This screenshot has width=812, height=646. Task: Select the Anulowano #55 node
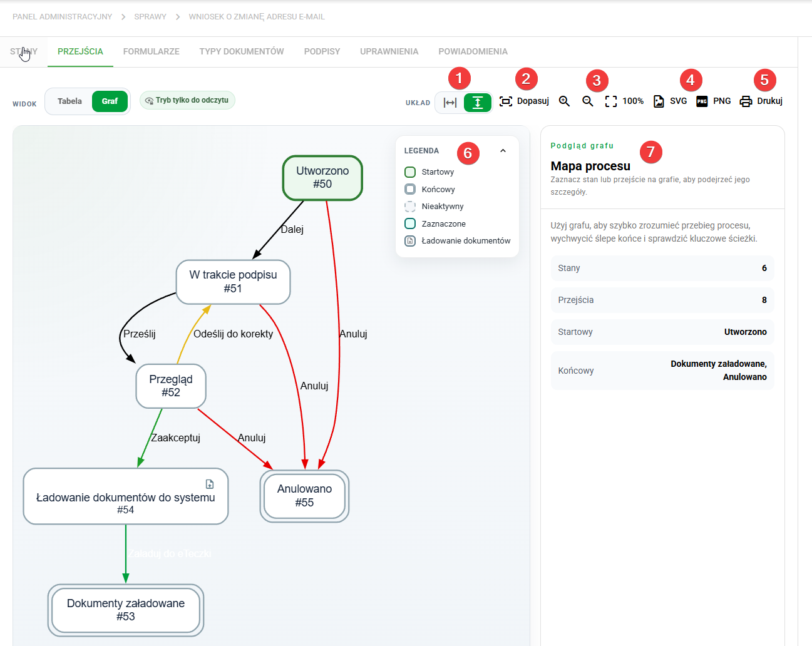click(x=304, y=496)
